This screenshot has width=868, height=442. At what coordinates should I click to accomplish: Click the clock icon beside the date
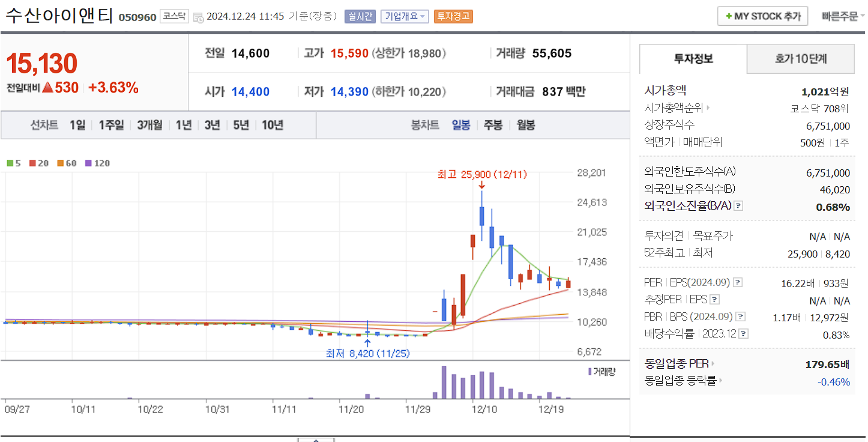point(197,17)
